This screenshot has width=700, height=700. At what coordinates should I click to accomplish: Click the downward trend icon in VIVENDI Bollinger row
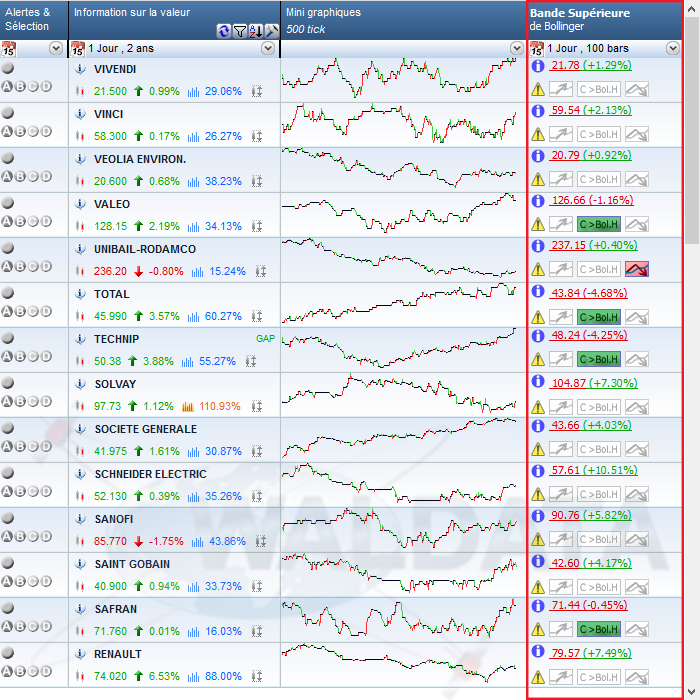(637, 89)
